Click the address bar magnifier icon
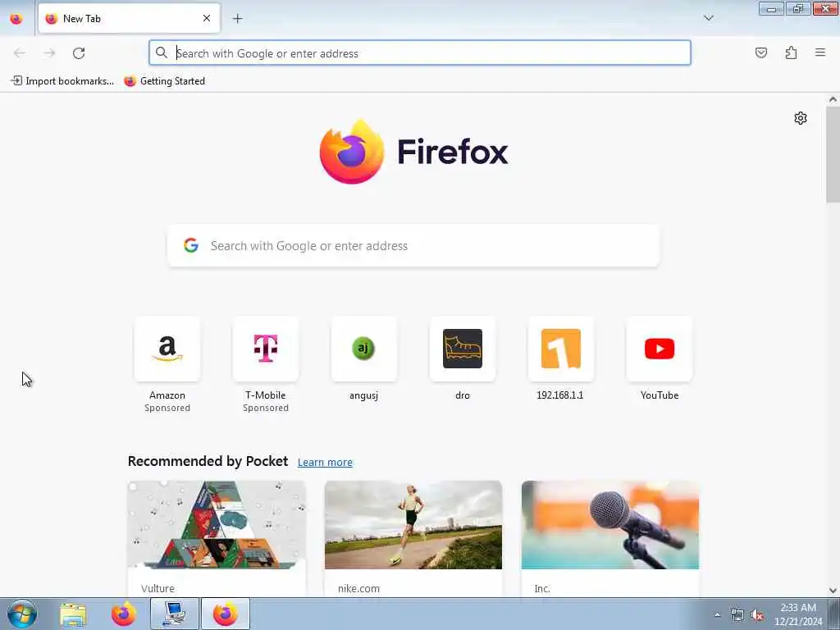Image resolution: width=840 pixels, height=630 pixels. (x=162, y=52)
